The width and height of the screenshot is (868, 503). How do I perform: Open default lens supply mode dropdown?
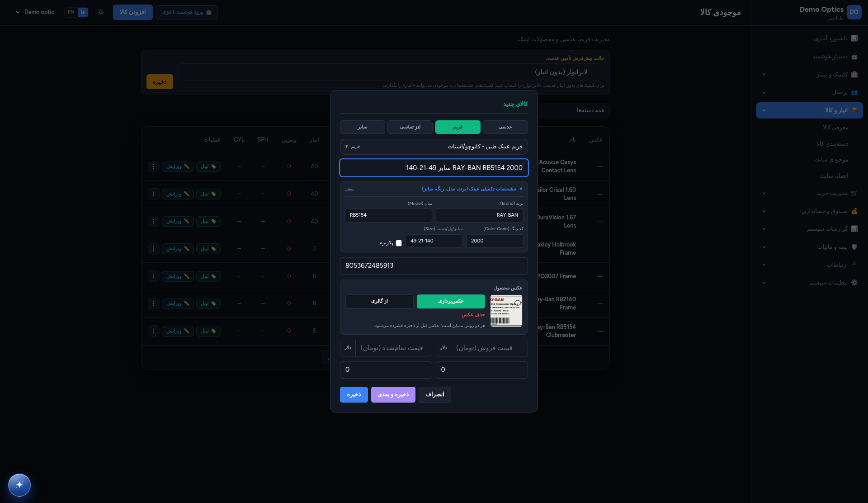coord(391,72)
